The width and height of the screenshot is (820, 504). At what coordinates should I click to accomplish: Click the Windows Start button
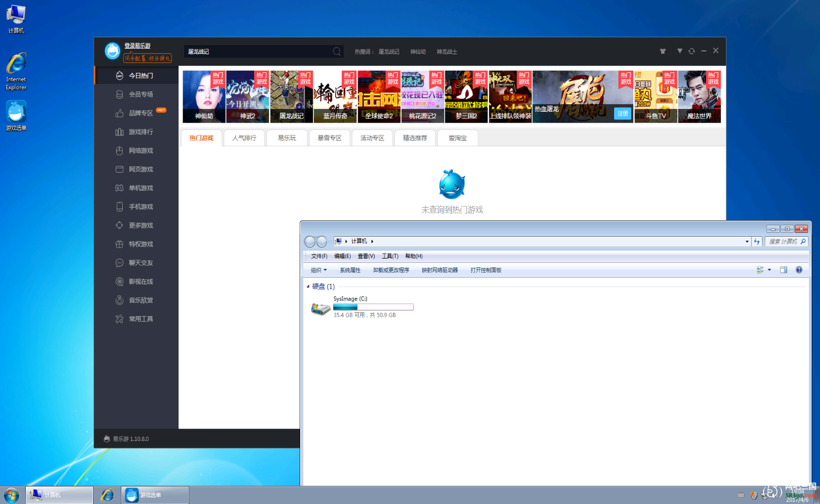tap(12, 495)
